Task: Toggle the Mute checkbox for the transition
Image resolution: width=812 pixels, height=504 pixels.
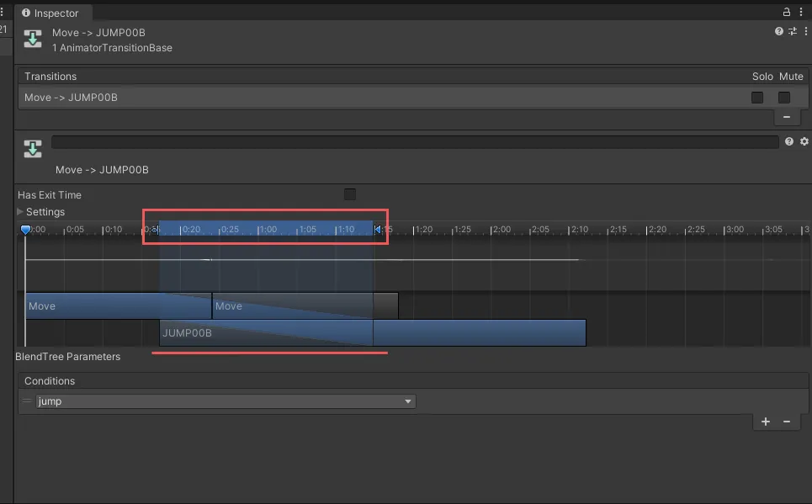Action: click(783, 98)
